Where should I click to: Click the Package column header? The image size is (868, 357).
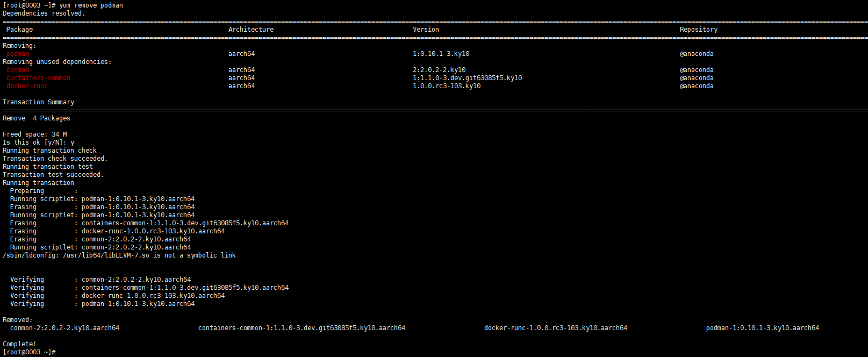(x=19, y=30)
